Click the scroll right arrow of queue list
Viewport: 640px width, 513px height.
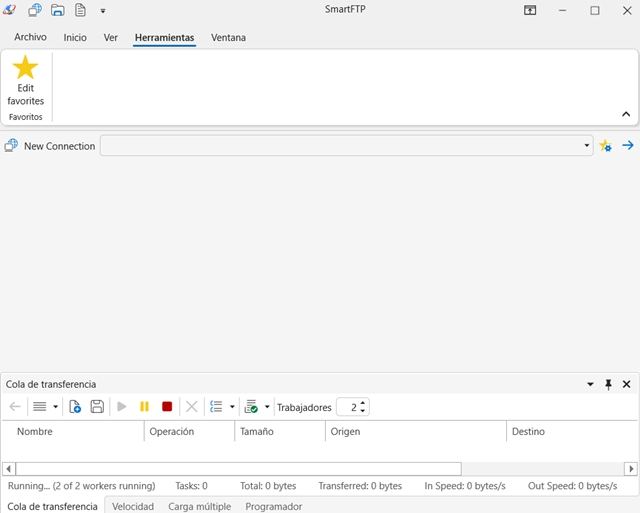(x=631, y=469)
